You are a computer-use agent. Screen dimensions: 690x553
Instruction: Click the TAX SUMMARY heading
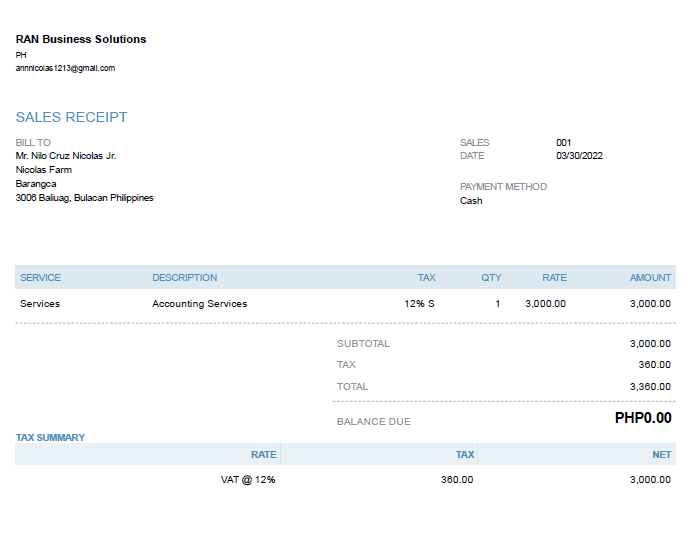[x=51, y=437]
